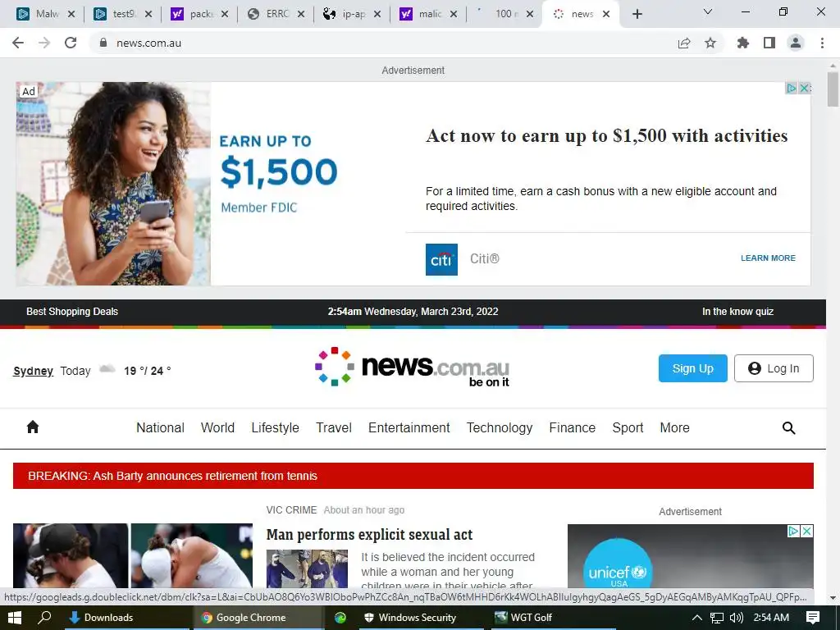Reload the news.com.au page
This screenshot has width=840, height=630.
[x=71, y=43]
